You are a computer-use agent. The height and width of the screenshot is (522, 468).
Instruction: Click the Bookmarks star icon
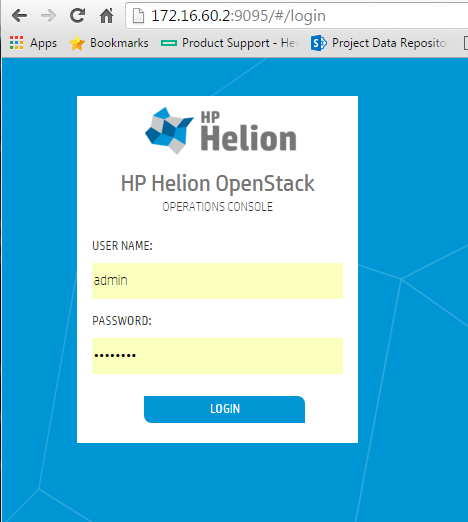(77, 43)
